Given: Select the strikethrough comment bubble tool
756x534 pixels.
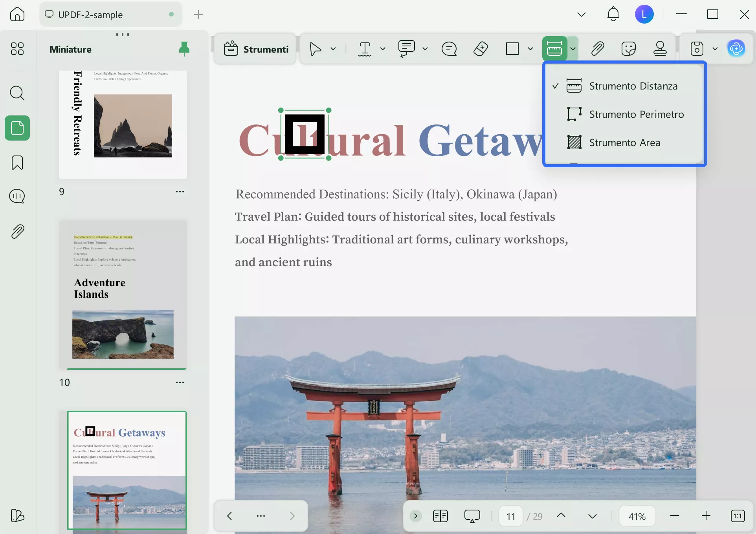Looking at the screenshot, I should click(x=449, y=49).
